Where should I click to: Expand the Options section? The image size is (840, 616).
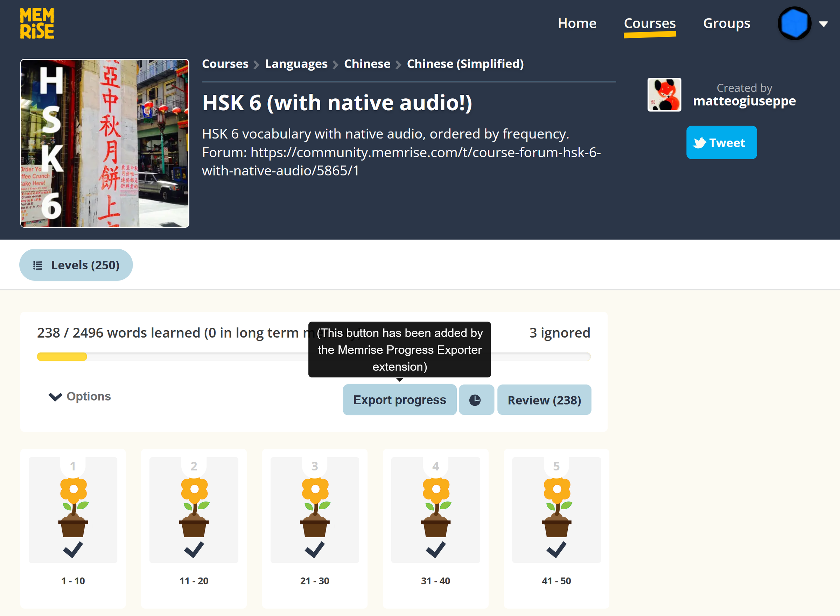(80, 396)
